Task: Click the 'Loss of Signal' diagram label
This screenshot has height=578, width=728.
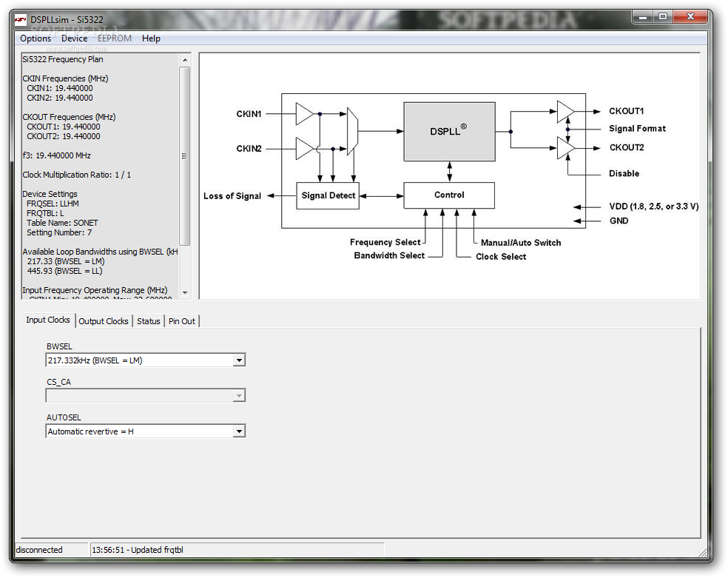Action: tap(232, 196)
